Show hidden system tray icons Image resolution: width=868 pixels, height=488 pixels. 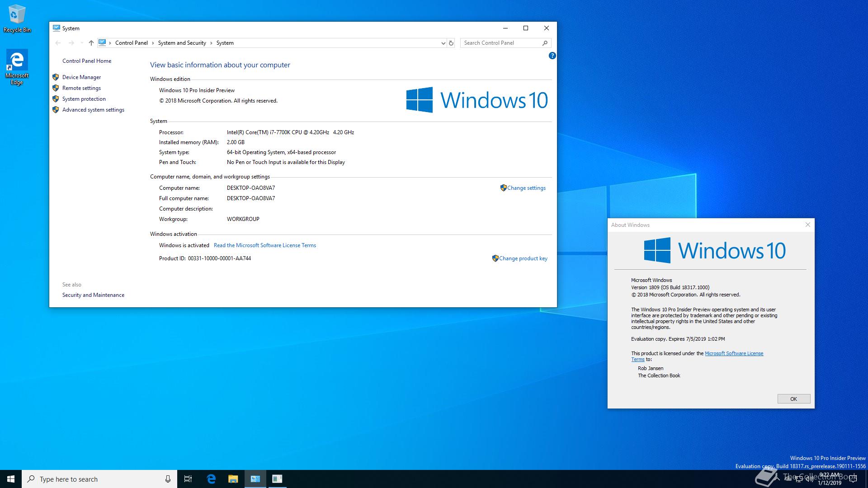(777, 479)
